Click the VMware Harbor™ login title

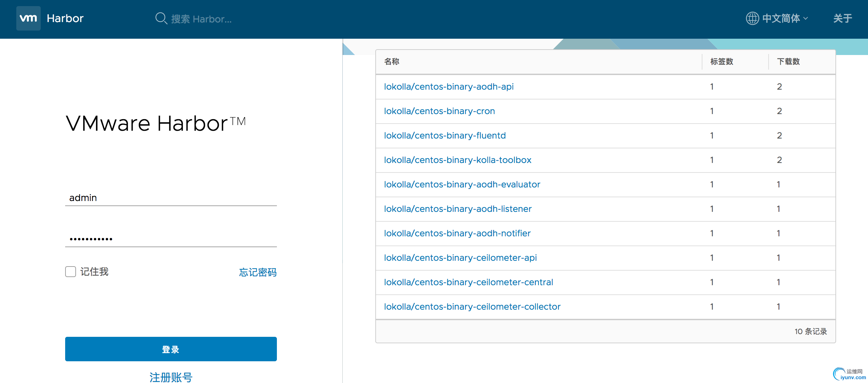(156, 123)
